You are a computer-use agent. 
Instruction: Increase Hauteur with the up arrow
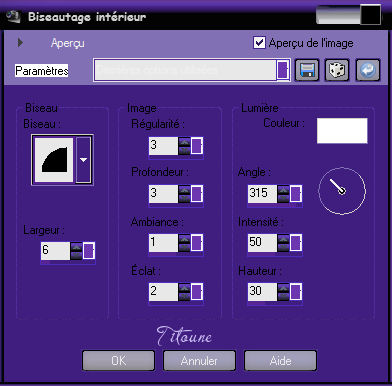283,288
